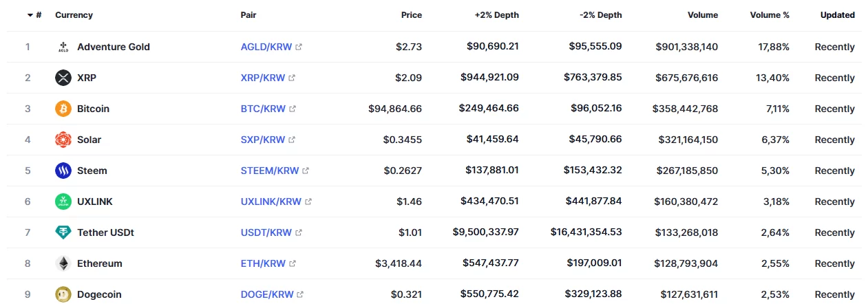Click the XRP coin logo
This screenshot has width=868, height=304.
click(63, 78)
